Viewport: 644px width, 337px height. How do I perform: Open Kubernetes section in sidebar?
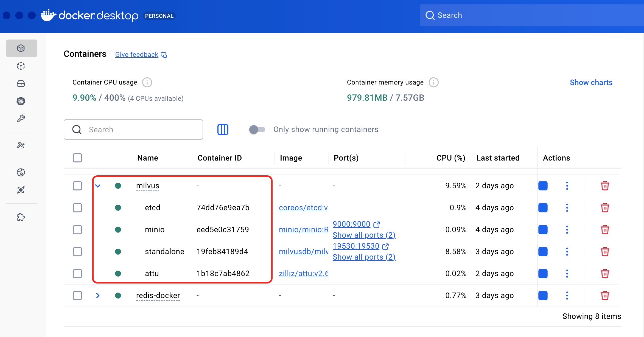click(x=21, y=101)
